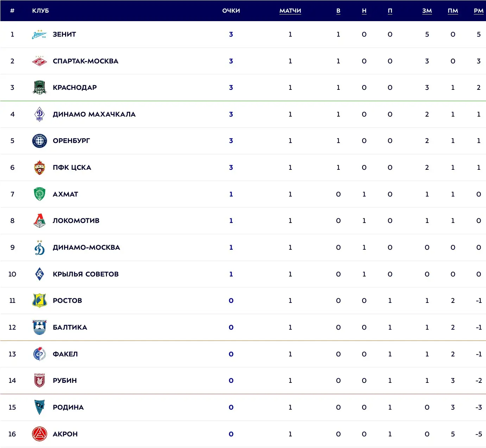Sort by draws column header Н

pos(364,11)
